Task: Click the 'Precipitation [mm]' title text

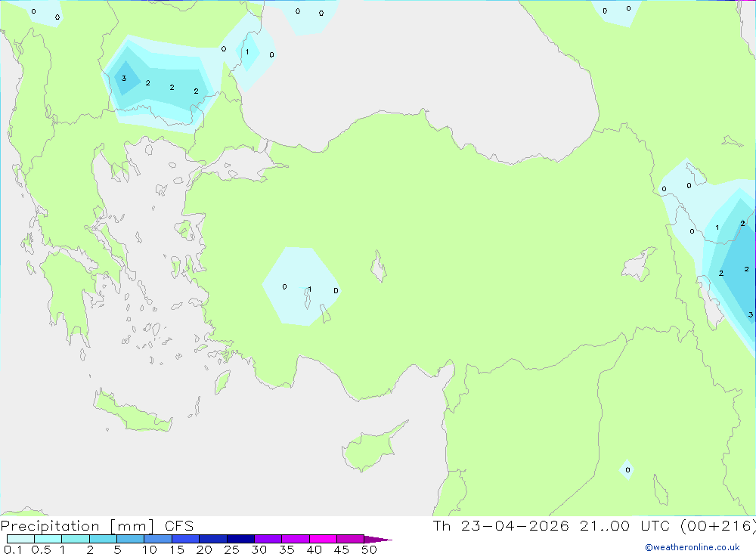Action: coord(77,526)
